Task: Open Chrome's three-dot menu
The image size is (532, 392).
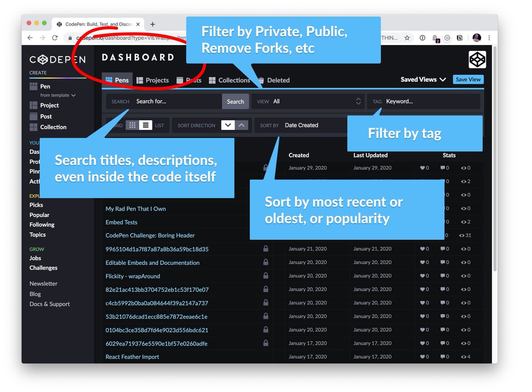Action: (489, 38)
